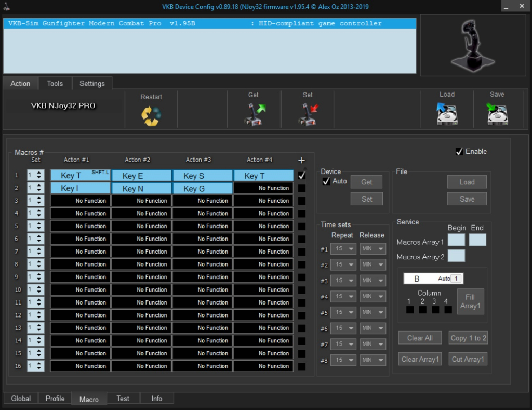Uncheck the macro row 1 checkbox
This screenshot has width=532, height=410.
[302, 176]
